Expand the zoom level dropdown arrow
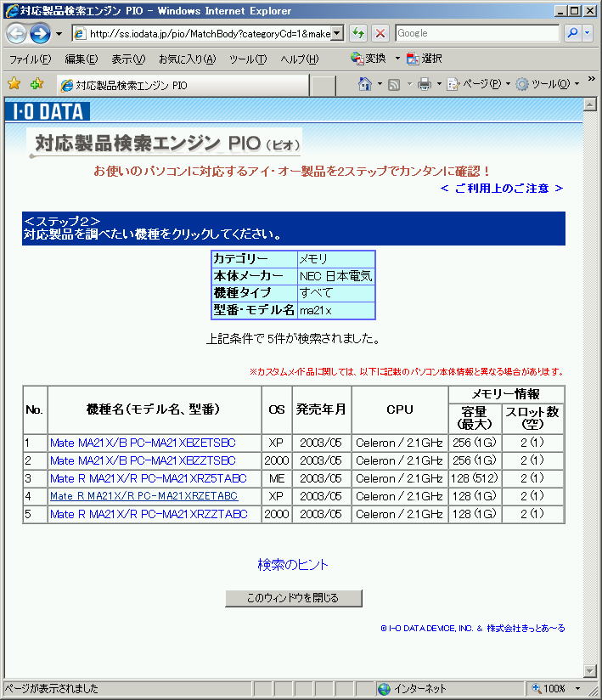Screen dimensions: 602x700 577,688
